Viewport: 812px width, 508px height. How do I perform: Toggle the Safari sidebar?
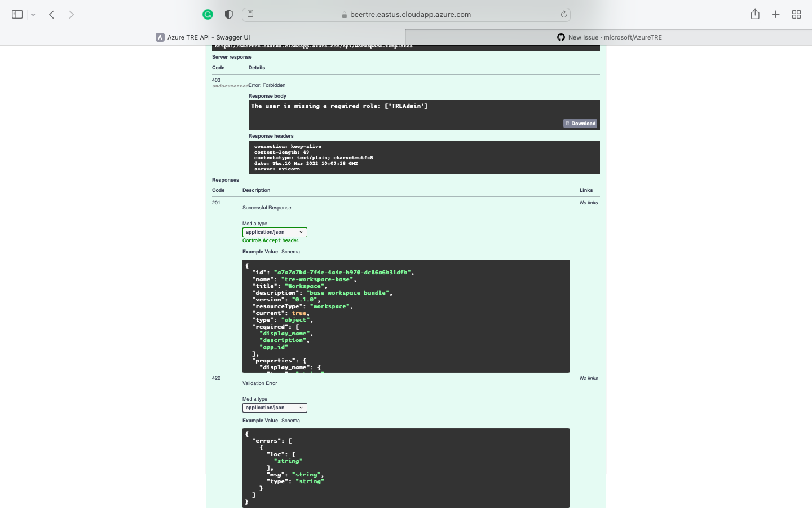17,14
